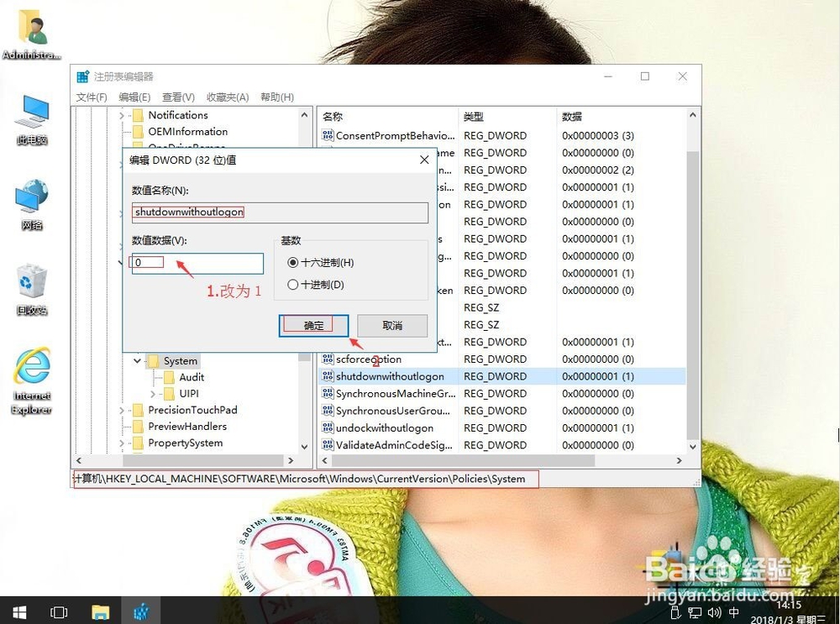Expand the Notifications registry key
The height and width of the screenshot is (624, 840).
[x=122, y=115]
